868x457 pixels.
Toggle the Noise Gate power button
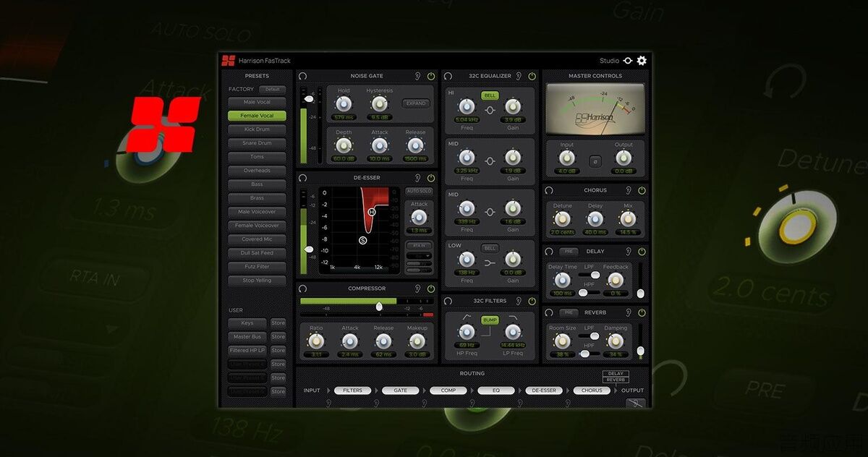tap(431, 76)
